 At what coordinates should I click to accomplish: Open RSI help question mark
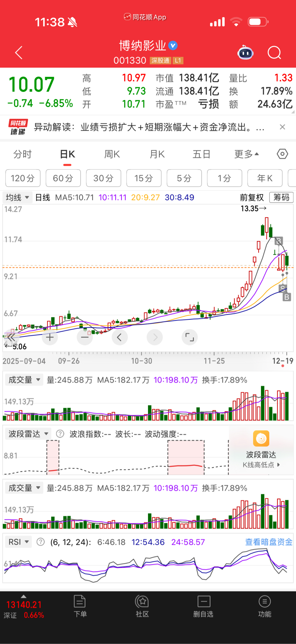40,542
